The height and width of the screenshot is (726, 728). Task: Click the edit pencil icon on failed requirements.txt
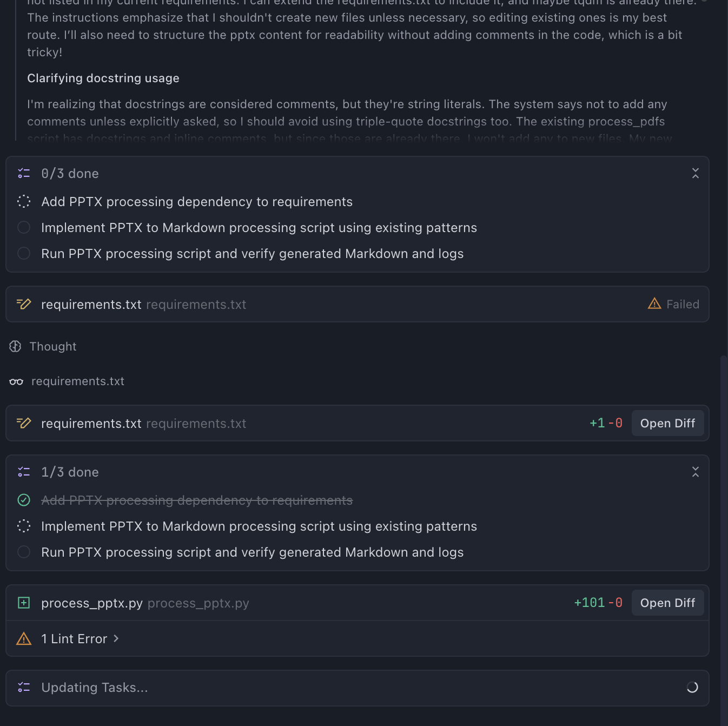pyautogui.click(x=24, y=304)
